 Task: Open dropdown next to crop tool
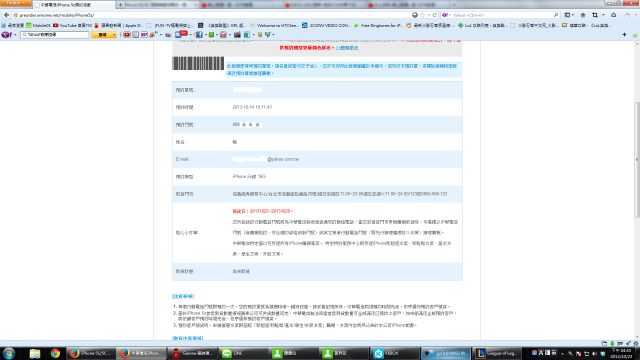click(x=603, y=15)
